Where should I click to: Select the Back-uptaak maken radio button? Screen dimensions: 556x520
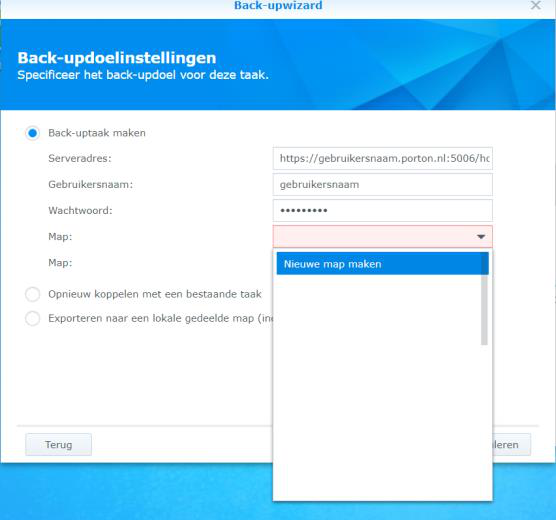click(33, 133)
